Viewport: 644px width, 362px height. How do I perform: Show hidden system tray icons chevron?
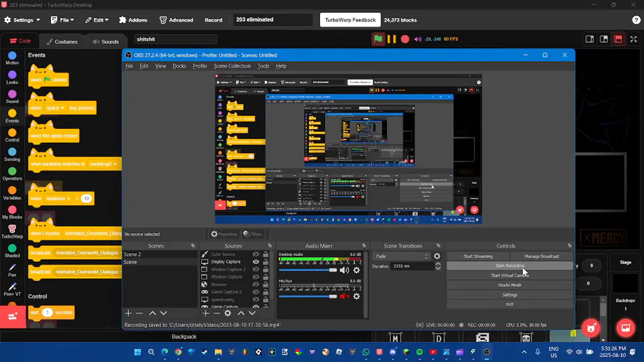524,352
